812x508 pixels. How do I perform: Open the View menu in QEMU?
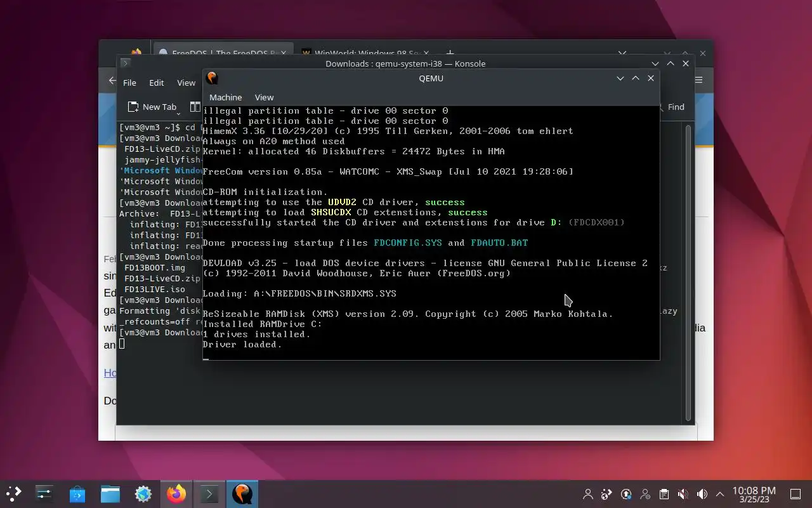click(x=264, y=97)
